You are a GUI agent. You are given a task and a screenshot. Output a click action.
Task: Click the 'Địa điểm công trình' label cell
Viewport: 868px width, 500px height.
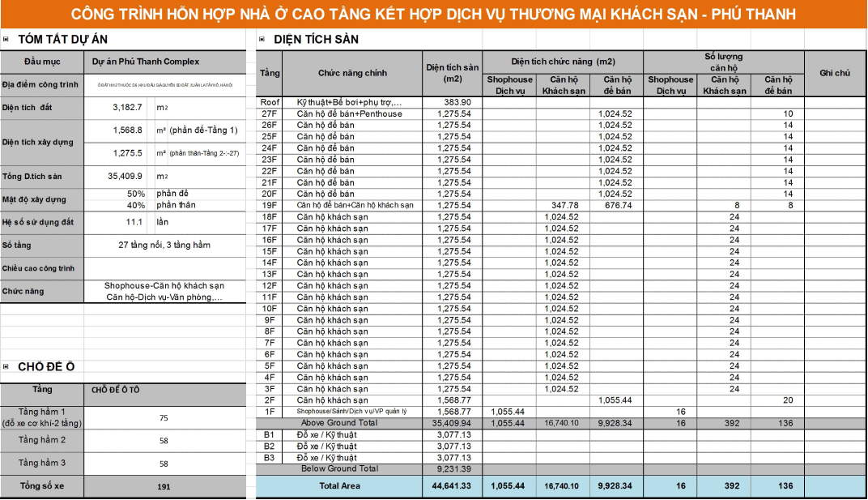pos(42,85)
